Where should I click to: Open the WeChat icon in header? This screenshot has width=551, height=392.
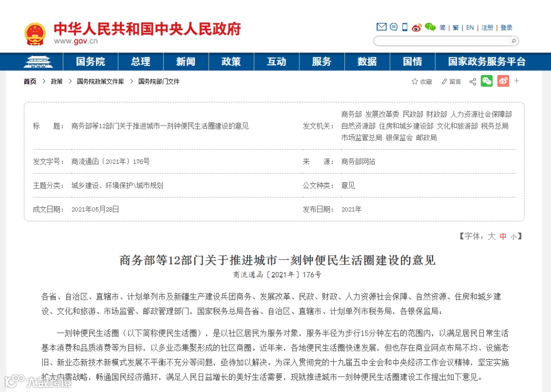tap(430, 27)
